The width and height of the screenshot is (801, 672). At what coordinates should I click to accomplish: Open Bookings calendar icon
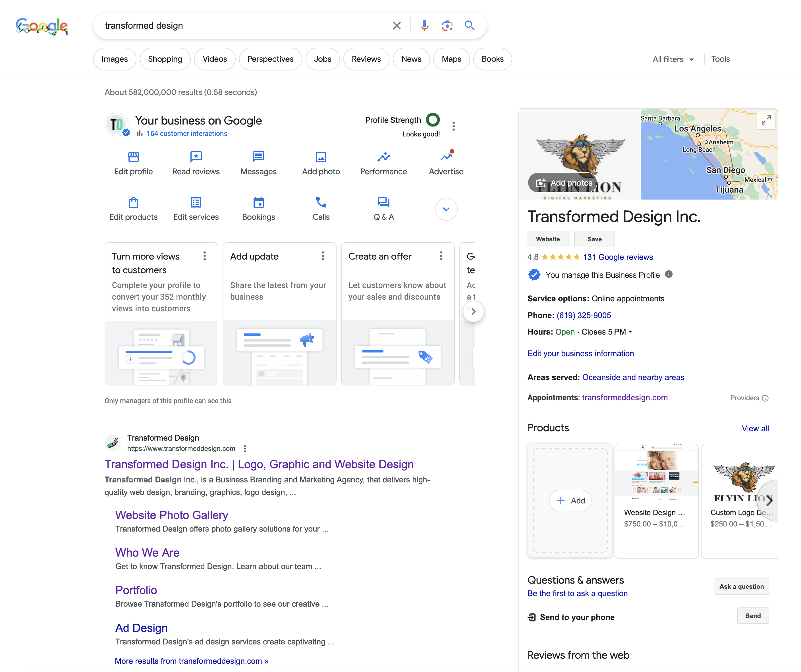pyautogui.click(x=259, y=202)
